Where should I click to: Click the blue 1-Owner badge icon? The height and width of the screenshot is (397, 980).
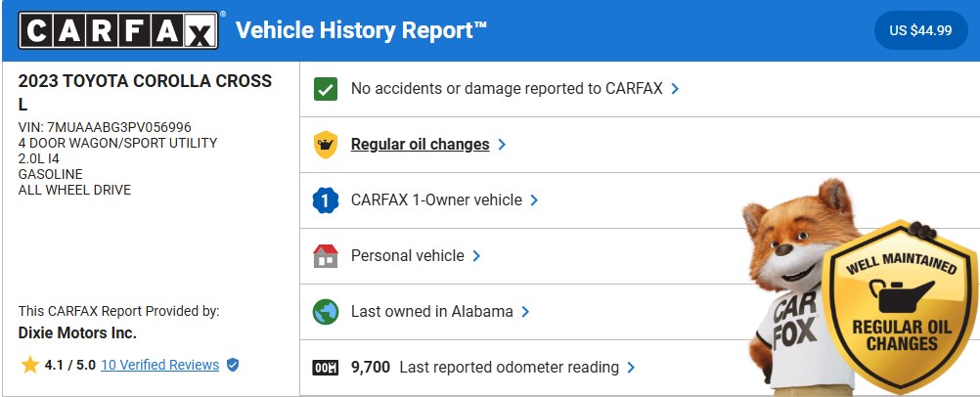326,200
